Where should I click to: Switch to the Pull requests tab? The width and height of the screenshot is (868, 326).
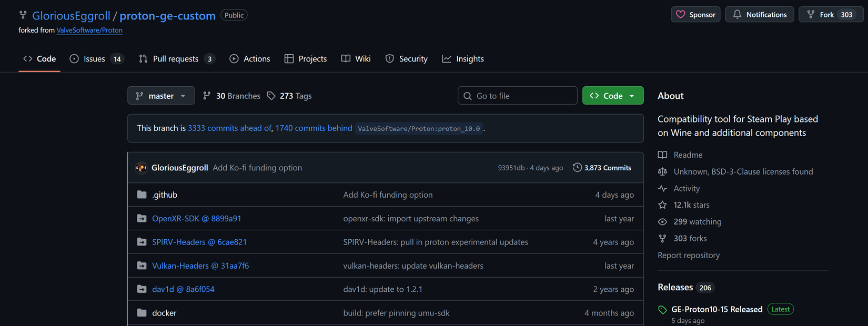[177, 59]
